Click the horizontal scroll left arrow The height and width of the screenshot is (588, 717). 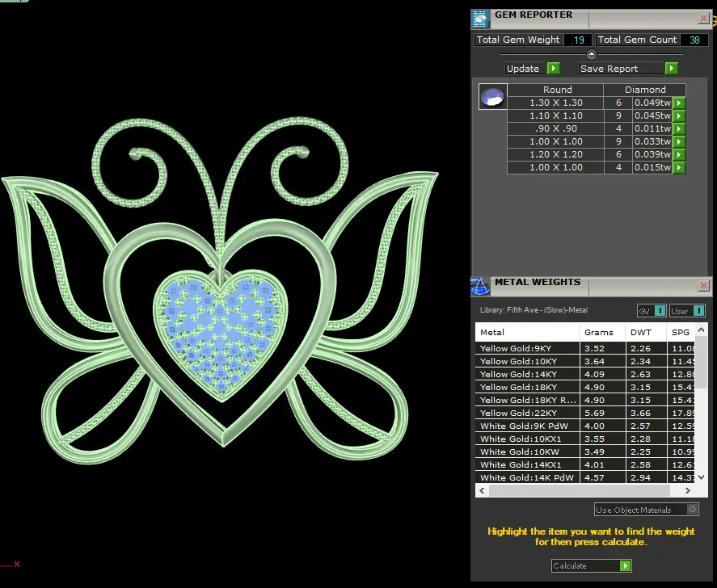click(482, 490)
